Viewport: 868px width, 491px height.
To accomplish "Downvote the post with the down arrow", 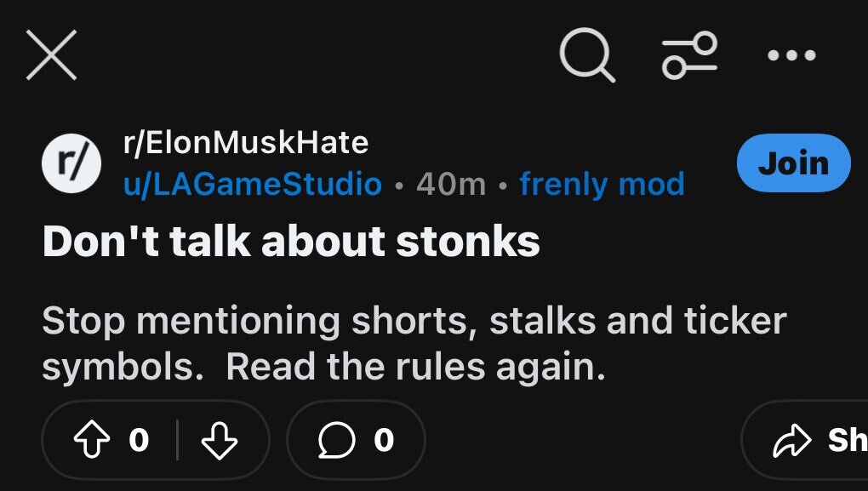I will click(x=219, y=440).
